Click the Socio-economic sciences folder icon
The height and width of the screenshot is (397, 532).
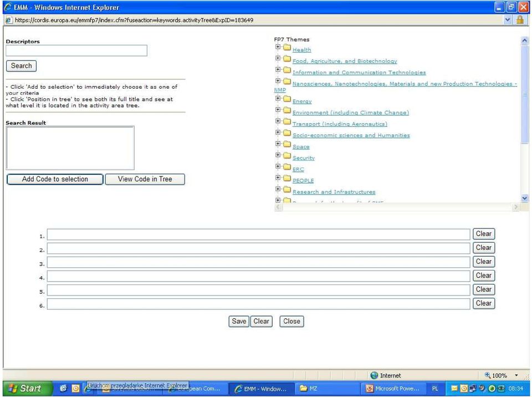click(287, 133)
